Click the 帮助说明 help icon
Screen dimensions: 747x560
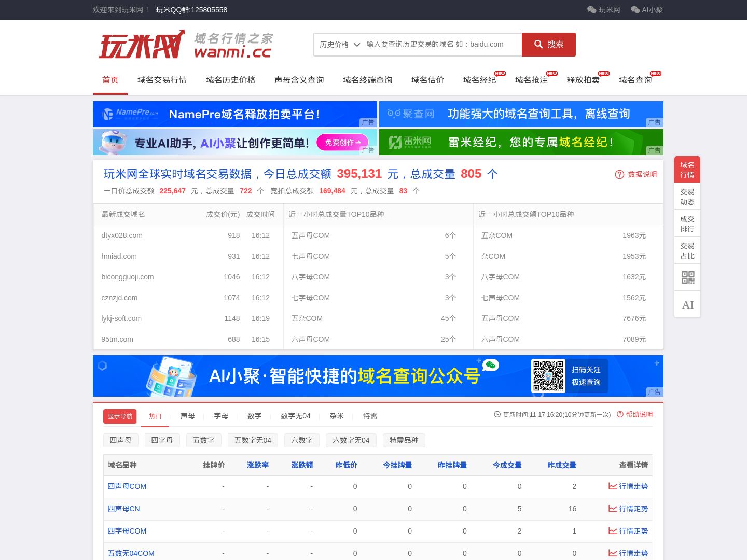pos(620,415)
